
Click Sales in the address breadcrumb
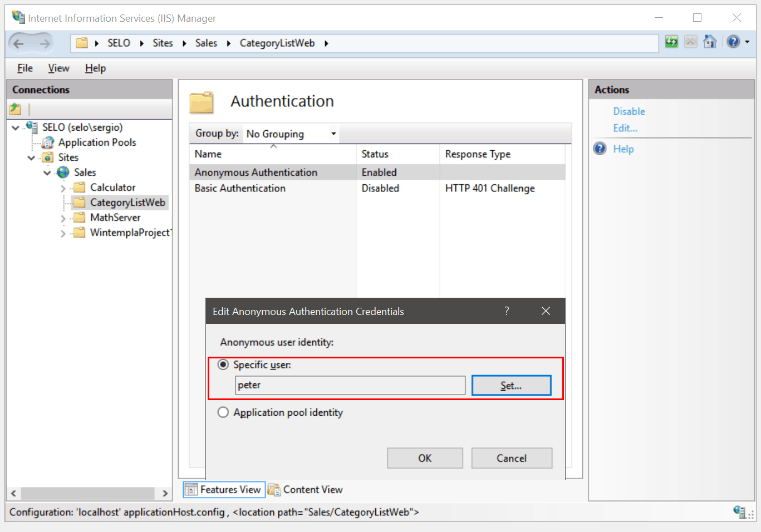coord(206,43)
